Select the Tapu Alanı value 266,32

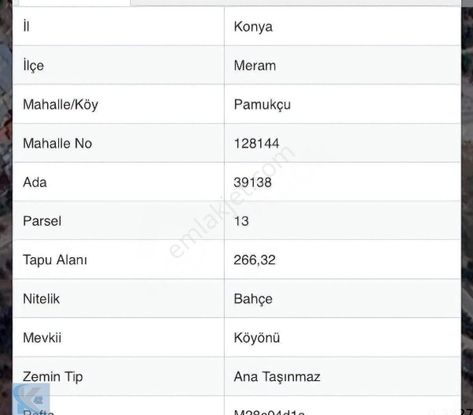pyautogui.click(x=254, y=260)
